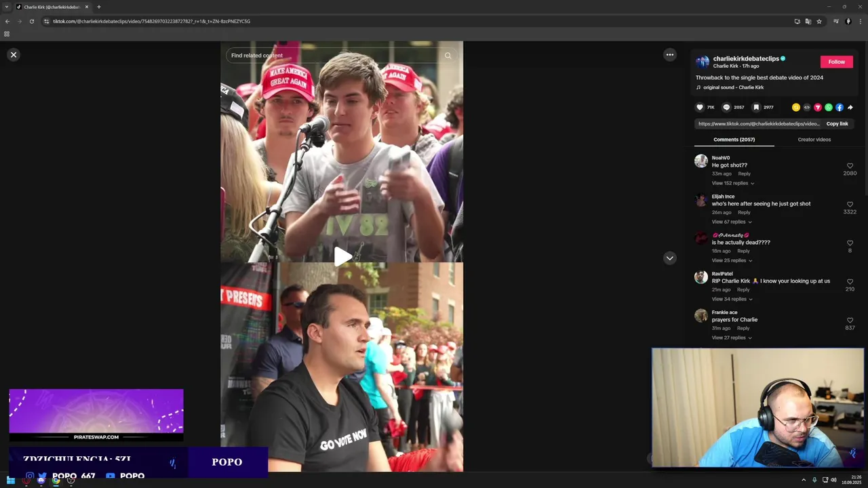Viewport: 868px width, 488px height.
Task: Click the microphone icon in system tray
Action: (814, 480)
